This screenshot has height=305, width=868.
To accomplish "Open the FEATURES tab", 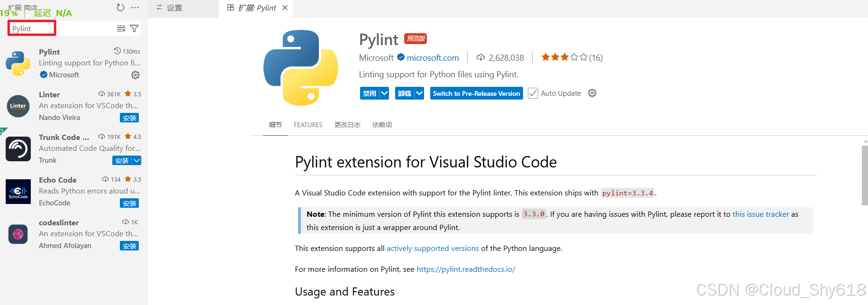I will [x=308, y=125].
